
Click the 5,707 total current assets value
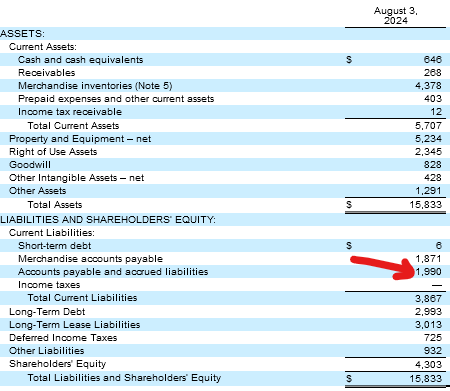click(428, 126)
